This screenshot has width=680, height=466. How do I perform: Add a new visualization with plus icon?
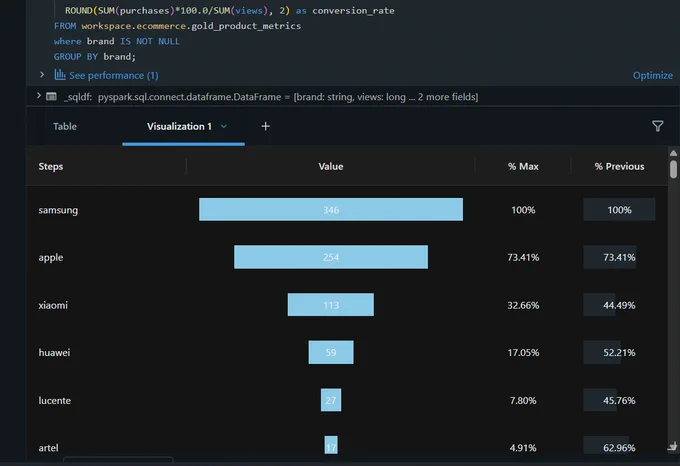[x=265, y=126]
